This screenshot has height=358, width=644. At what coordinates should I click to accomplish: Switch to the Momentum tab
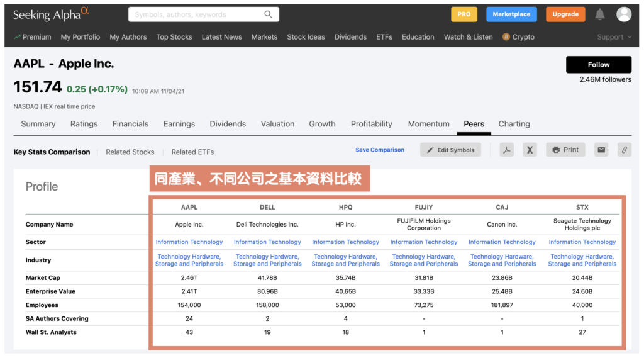[x=428, y=124]
